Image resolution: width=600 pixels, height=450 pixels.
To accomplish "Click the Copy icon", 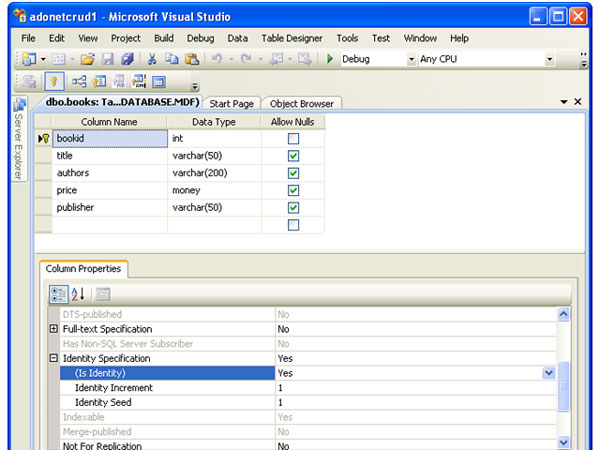I will click(x=171, y=59).
